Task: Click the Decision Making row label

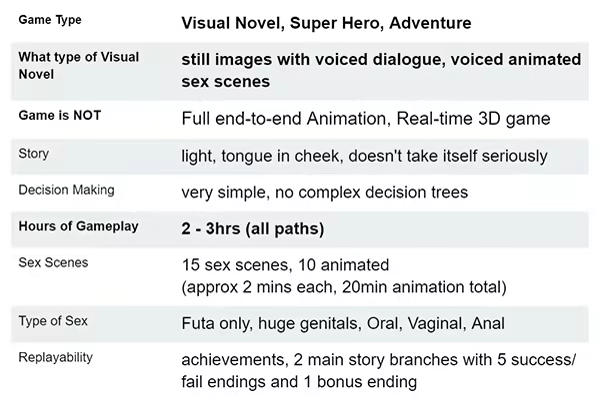Action: [66, 189]
